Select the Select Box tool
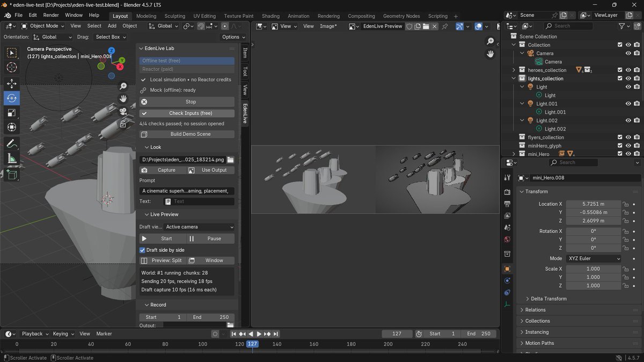Screen dimensions: 644x362 (x=11, y=53)
